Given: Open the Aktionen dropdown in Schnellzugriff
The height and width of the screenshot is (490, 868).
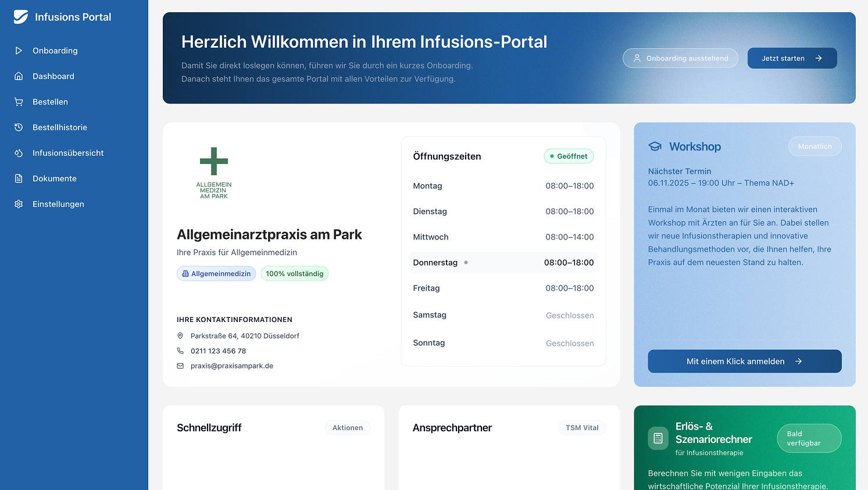Looking at the screenshot, I should click(347, 427).
